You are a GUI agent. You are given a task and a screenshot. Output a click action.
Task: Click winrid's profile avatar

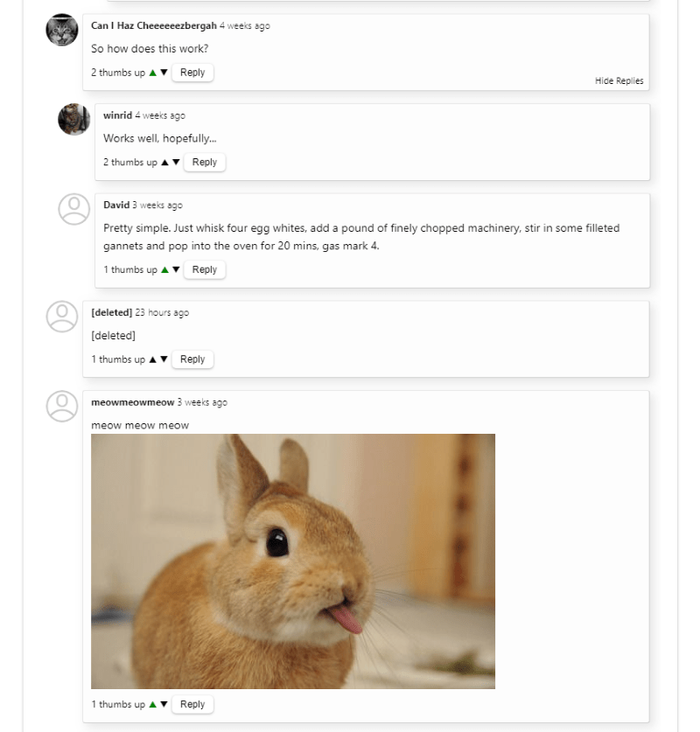coord(74,120)
